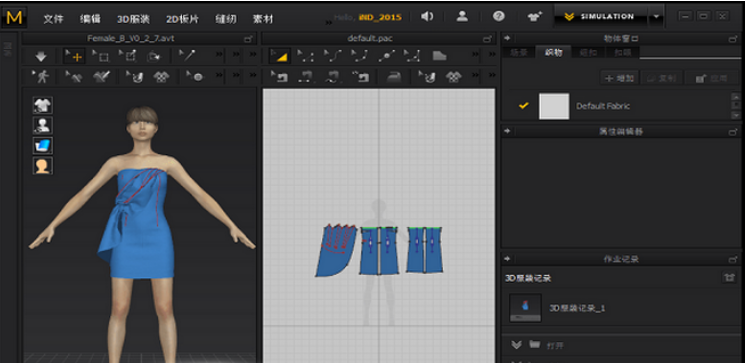Image resolution: width=745 pixels, height=363 pixels.
Task: Collapse 属性编辑器 panel using its left arrow
Action: (x=507, y=131)
